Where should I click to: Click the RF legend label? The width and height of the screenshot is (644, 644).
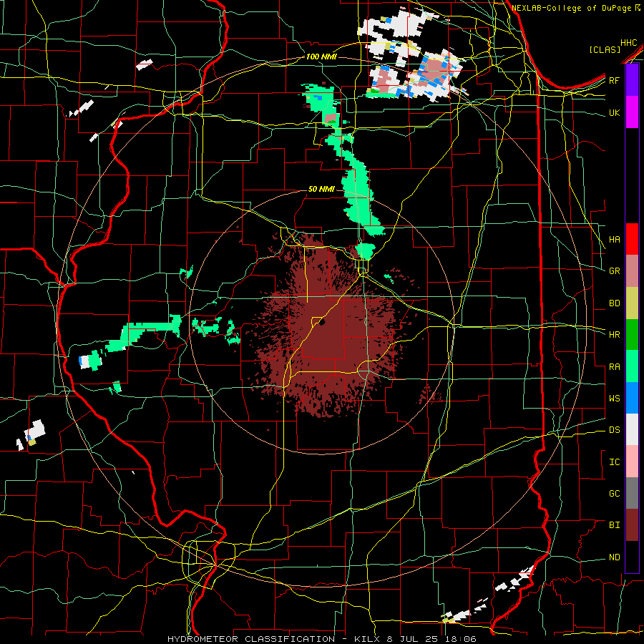[615, 80]
